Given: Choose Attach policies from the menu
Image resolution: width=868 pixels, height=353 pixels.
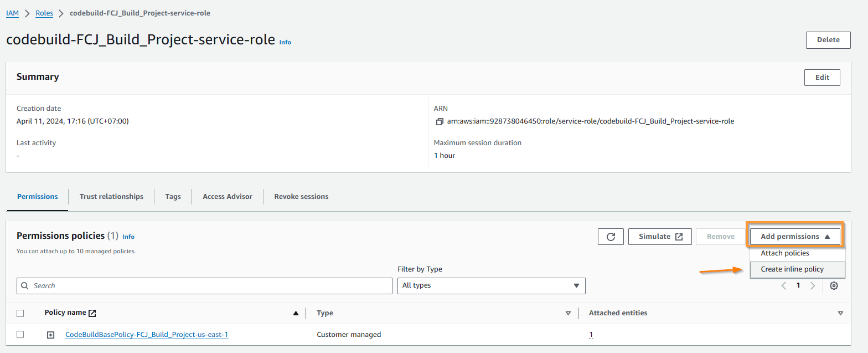Looking at the screenshot, I should coord(785,253).
